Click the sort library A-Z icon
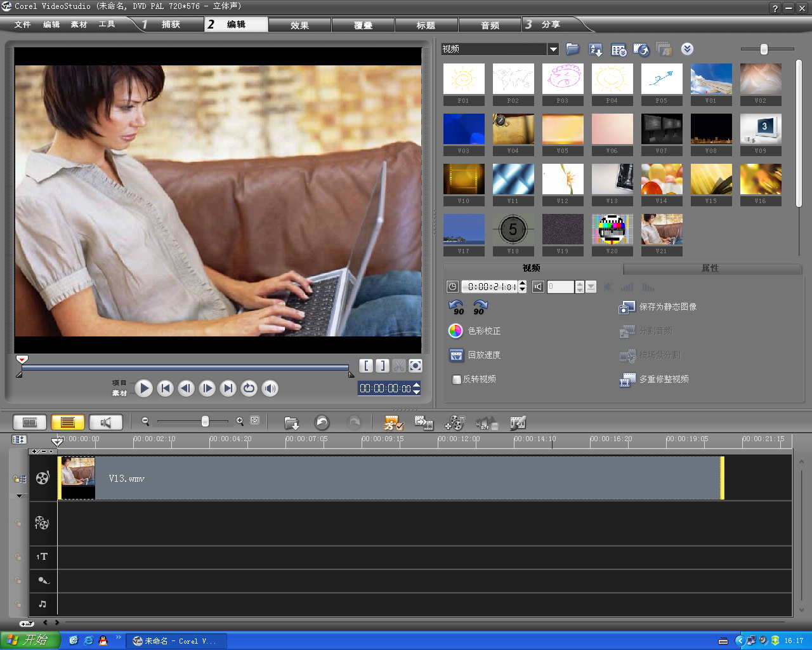This screenshot has height=650, width=812. 596,50
